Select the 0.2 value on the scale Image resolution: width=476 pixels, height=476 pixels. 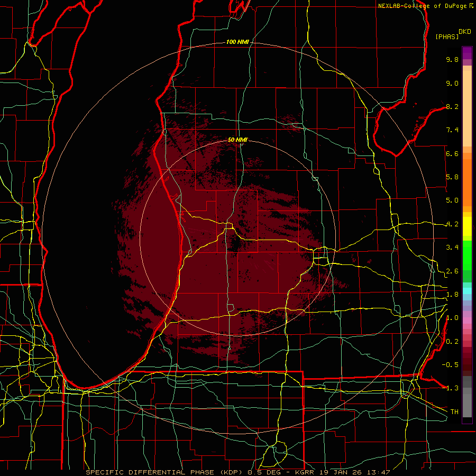coord(452,342)
